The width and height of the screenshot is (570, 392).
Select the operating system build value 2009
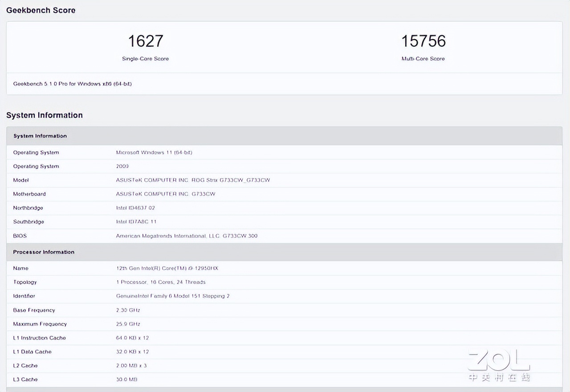pos(122,166)
